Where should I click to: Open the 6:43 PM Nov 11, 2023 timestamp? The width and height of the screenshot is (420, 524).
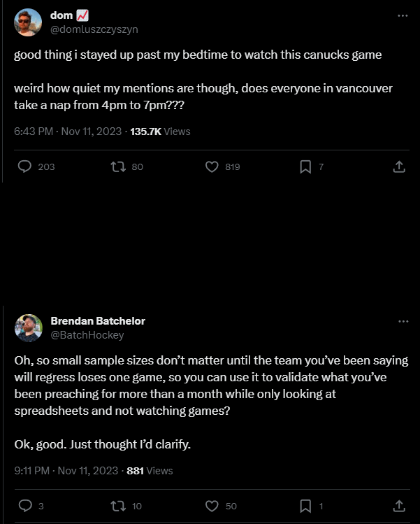(68, 131)
